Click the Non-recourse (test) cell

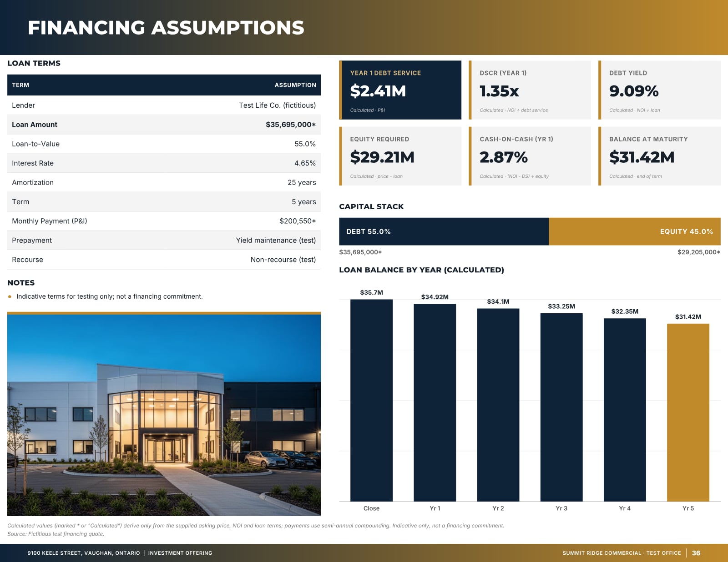coord(283,260)
